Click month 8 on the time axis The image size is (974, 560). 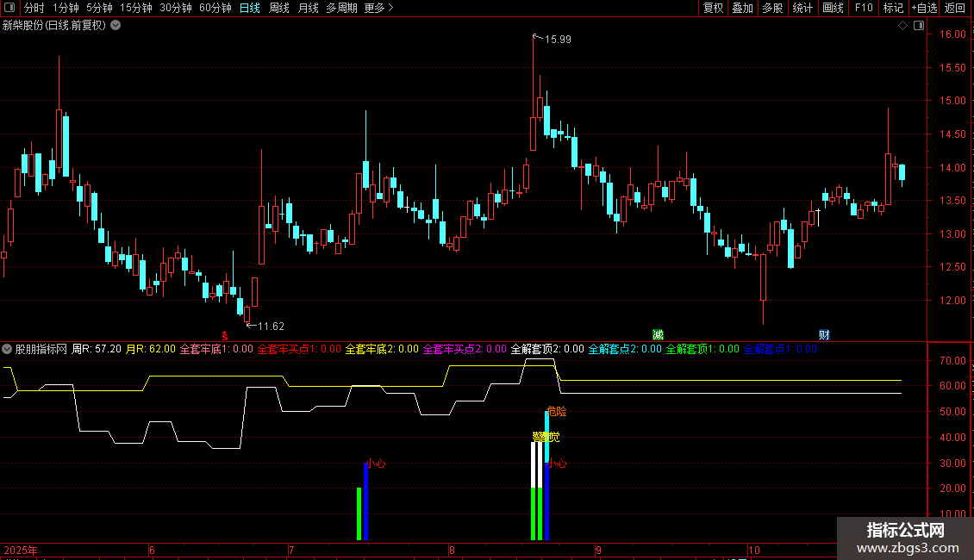point(452,550)
